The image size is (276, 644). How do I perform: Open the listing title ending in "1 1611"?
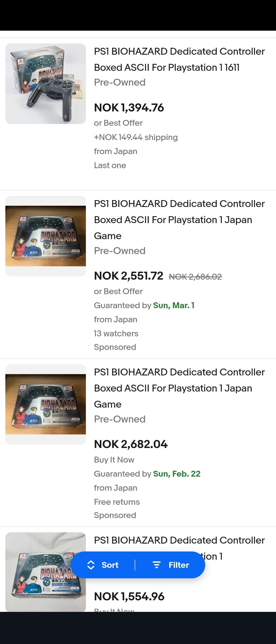point(179,60)
